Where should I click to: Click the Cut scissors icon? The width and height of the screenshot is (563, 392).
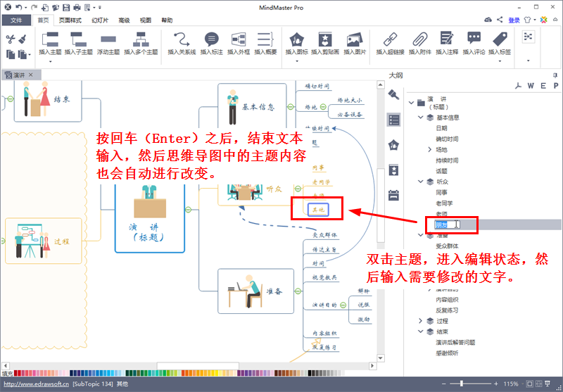click(x=11, y=39)
